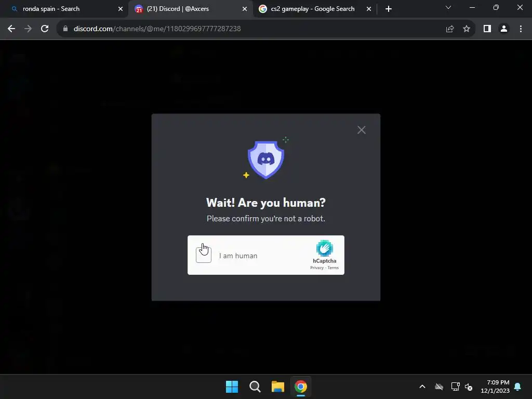Image resolution: width=532 pixels, height=399 pixels.
Task: Click the hCaptcha logo icon
Action: tap(324, 248)
